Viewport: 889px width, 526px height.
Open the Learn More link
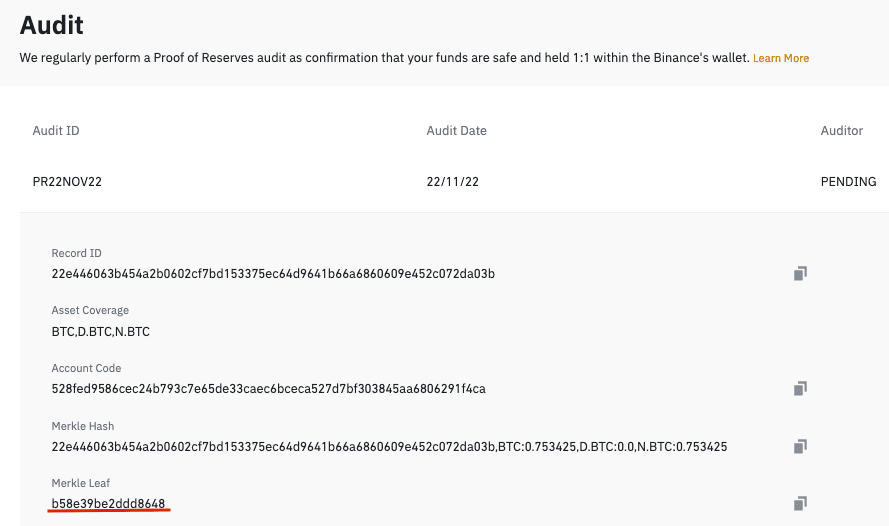(781, 58)
